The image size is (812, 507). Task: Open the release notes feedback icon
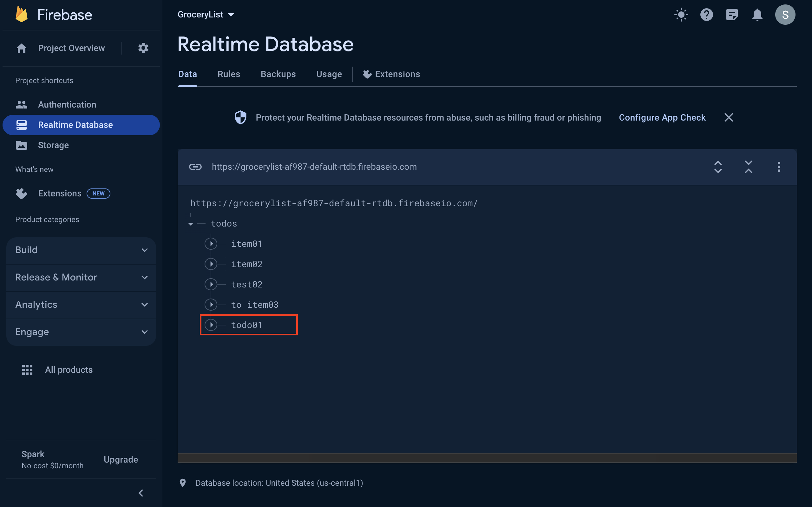[x=732, y=15]
